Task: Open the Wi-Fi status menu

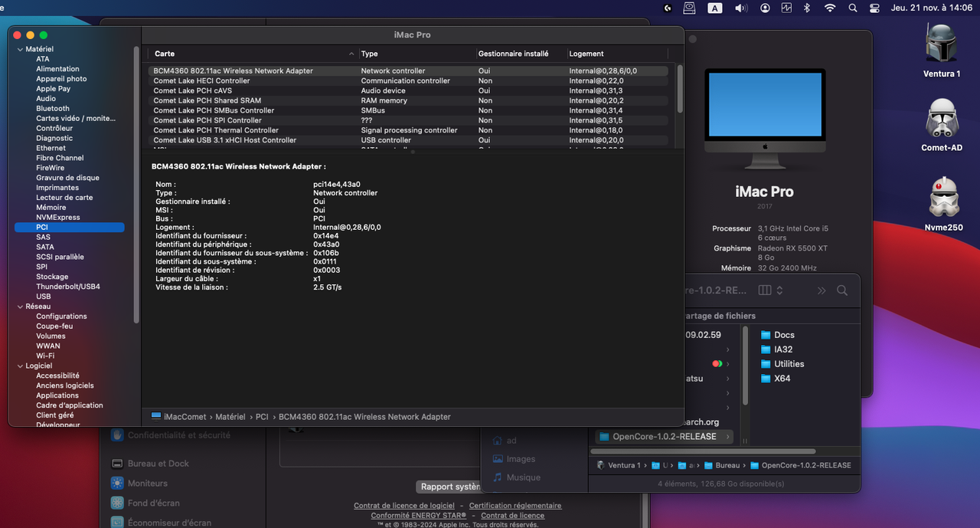Action: pos(830,8)
